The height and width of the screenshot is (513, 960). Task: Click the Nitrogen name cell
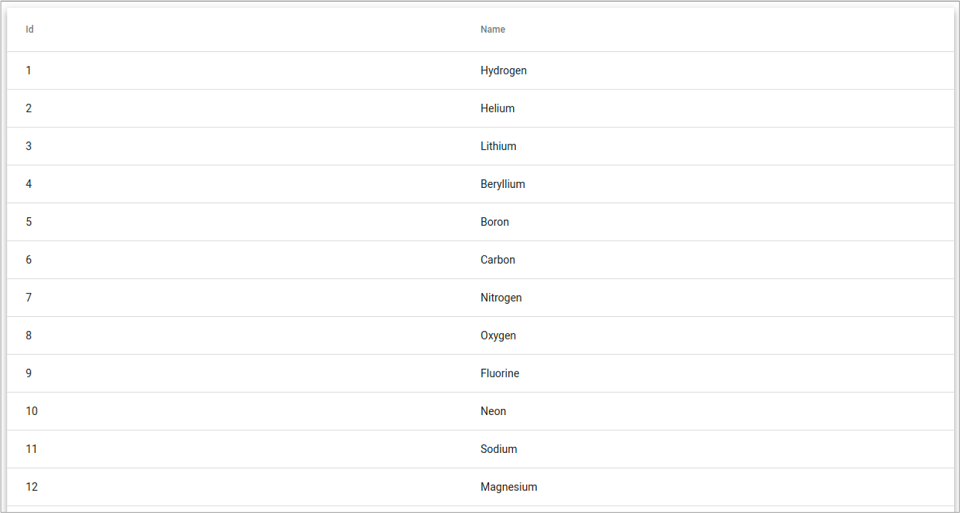[501, 298]
